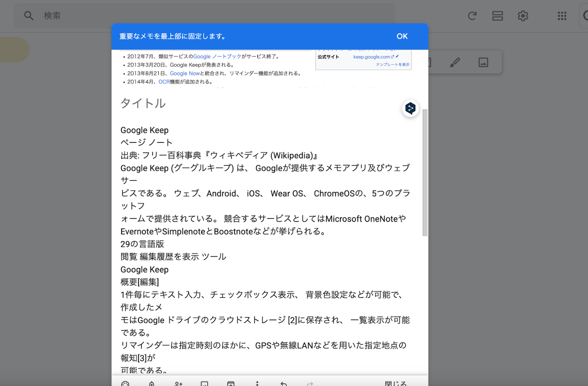The width and height of the screenshot is (588, 386).
Task: Add a collaborator to the note
Action: point(178,384)
